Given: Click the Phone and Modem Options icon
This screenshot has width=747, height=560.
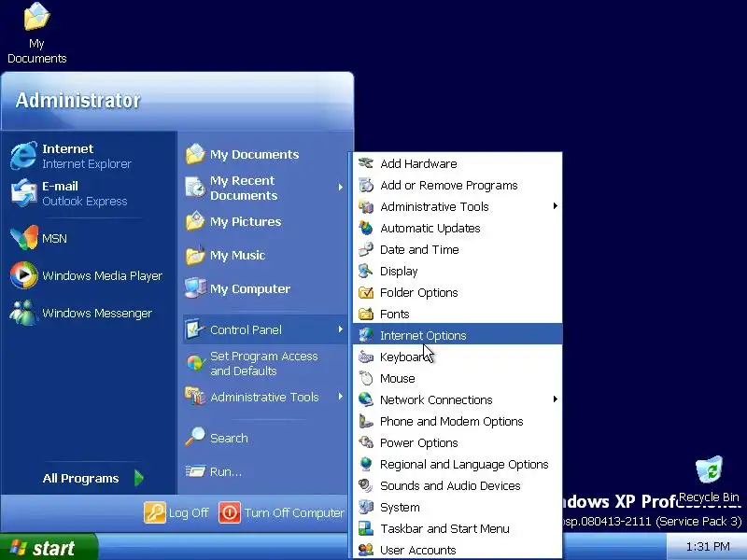Looking at the screenshot, I should (x=366, y=421).
